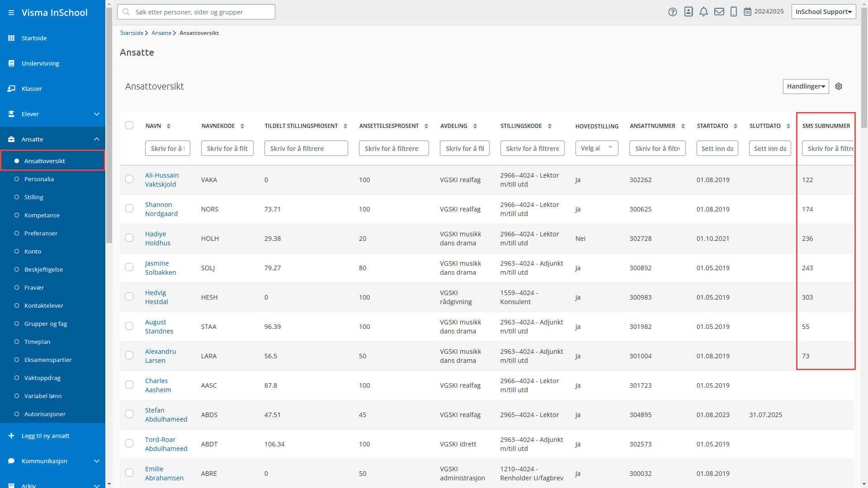Image resolution: width=868 pixels, height=488 pixels.
Task: Click the plus icon for Legg til ny ansatt
Action: coord(11,436)
